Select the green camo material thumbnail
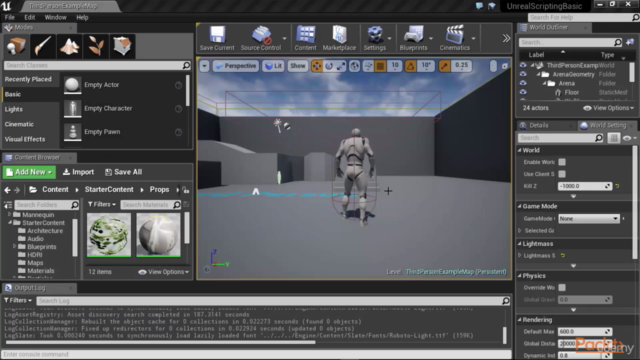The width and height of the screenshot is (640, 360). [x=109, y=235]
